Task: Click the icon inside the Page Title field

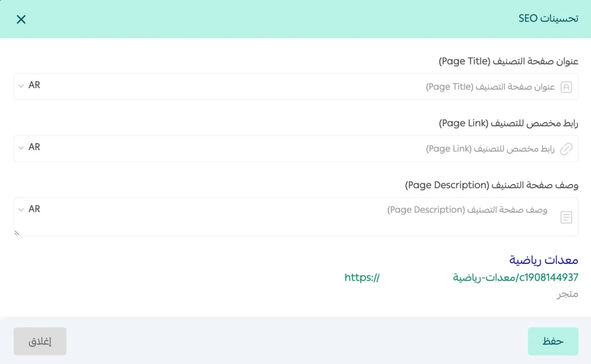Action: tap(566, 87)
